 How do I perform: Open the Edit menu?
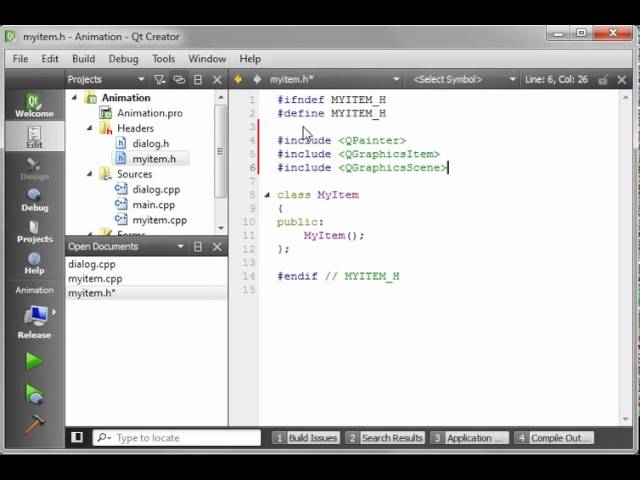click(50, 59)
